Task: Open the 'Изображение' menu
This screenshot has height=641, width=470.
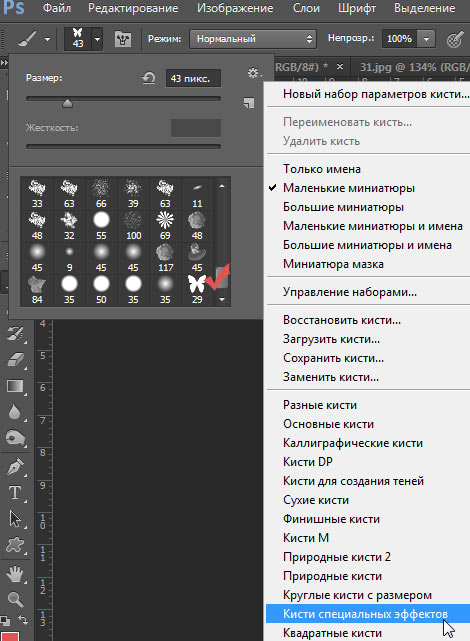Action: click(x=235, y=8)
